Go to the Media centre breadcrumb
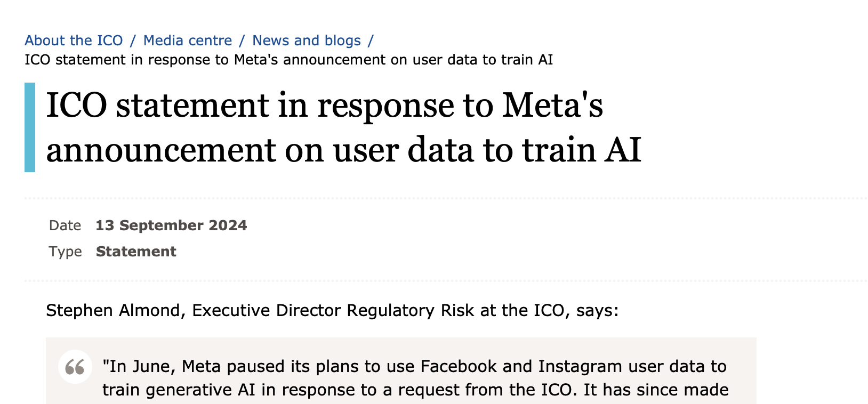Screen dimensions: 868x404 (188, 41)
